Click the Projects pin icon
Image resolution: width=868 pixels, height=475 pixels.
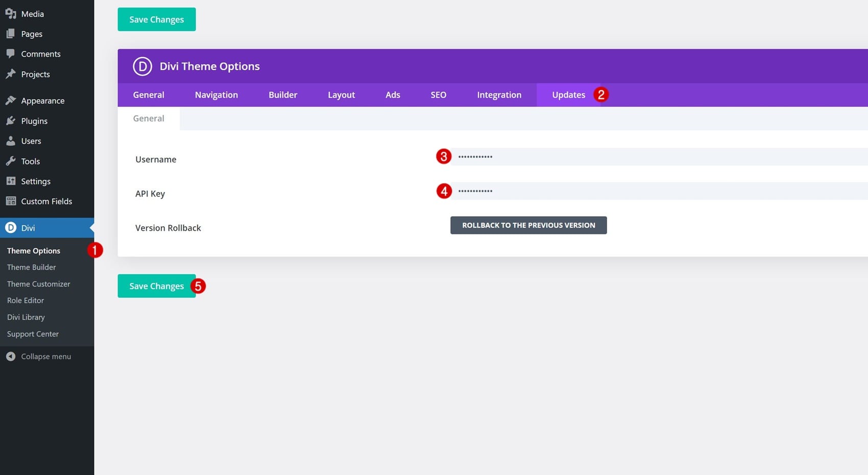(x=11, y=74)
